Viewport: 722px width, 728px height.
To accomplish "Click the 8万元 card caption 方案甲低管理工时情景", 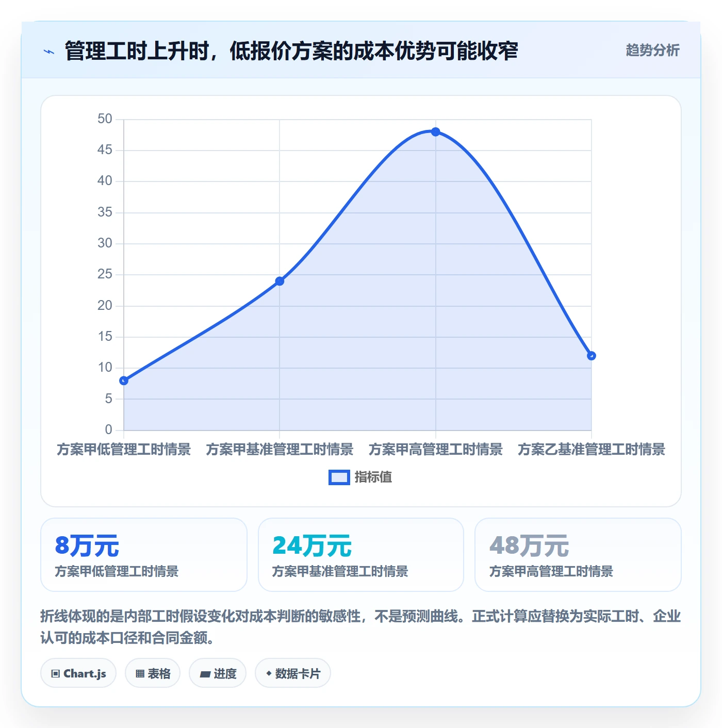I will tap(117, 571).
